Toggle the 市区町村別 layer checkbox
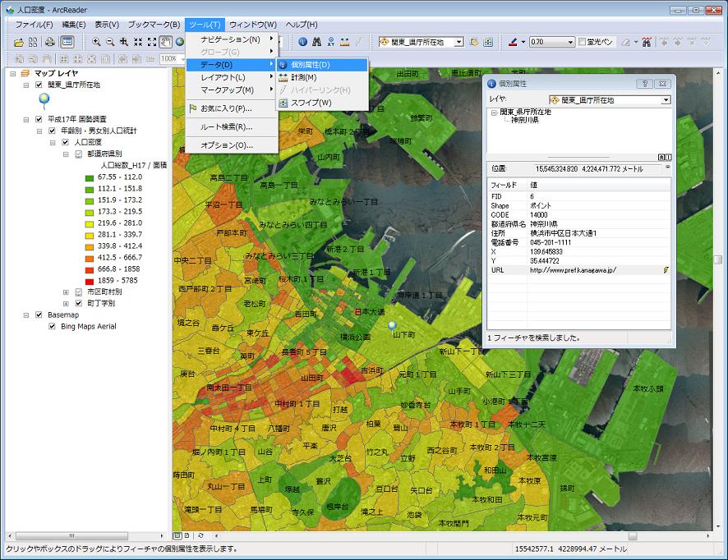Screen dimensions: 728x560 (x=78, y=291)
